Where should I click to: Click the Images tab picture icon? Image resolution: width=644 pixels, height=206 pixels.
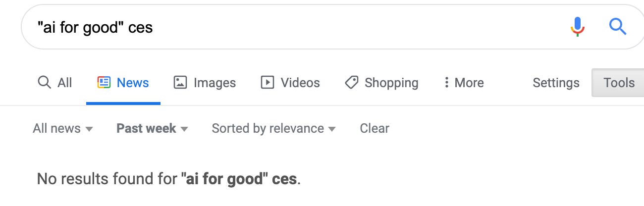180,82
